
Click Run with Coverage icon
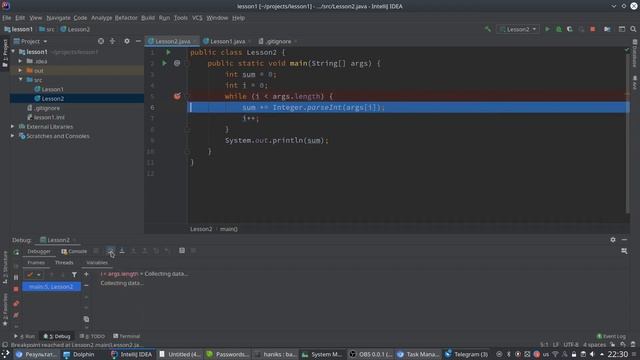click(x=570, y=29)
